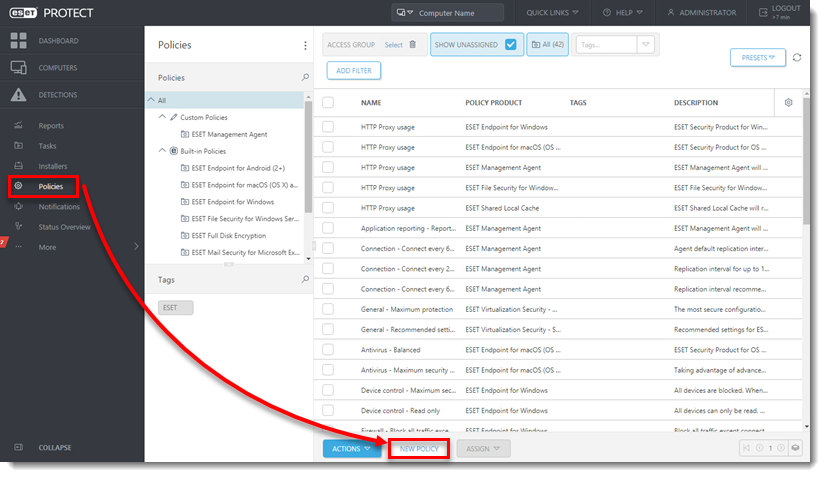Check Device control - Read only row
This screenshot has height=477, width=825.
click(328, 410)
